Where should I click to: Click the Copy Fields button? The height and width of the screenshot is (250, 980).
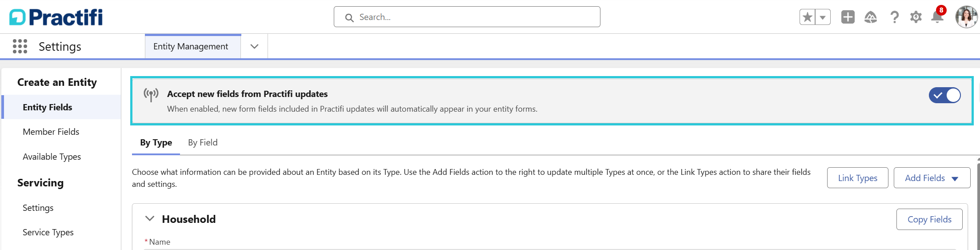(929, 219)
